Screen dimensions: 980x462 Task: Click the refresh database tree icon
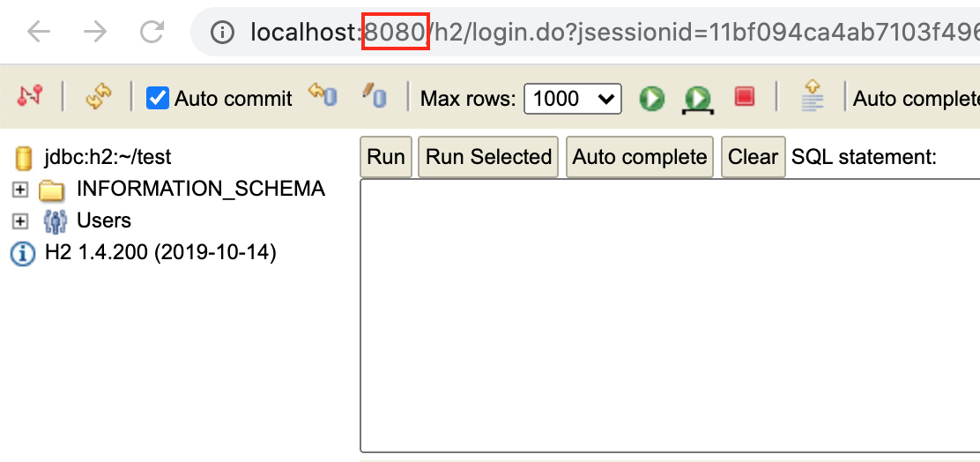(98, 97)
